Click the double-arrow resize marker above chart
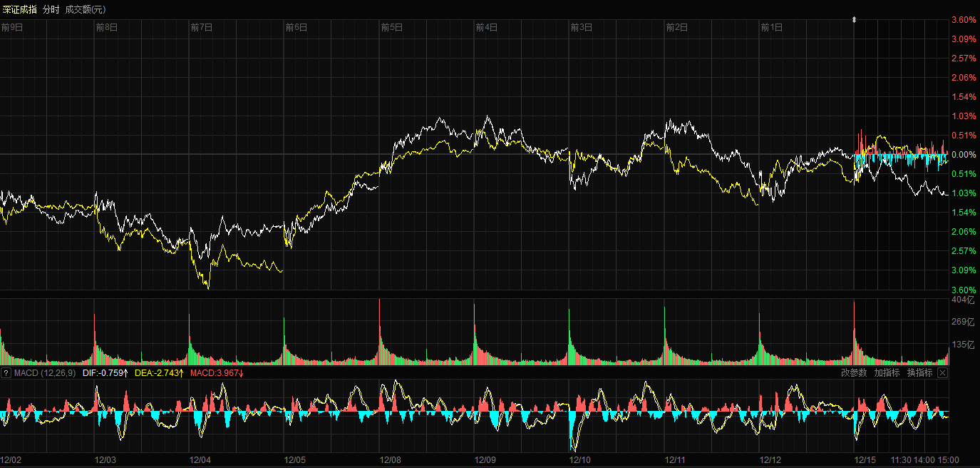Viewport: 980px width, 468px height. tap(854, 21)
